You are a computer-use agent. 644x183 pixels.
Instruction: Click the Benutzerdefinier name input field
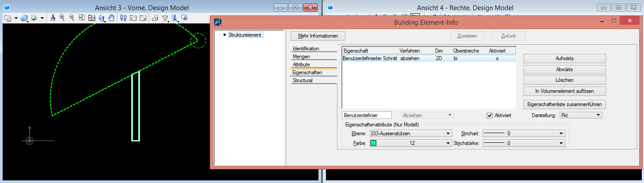click(367, 115)
